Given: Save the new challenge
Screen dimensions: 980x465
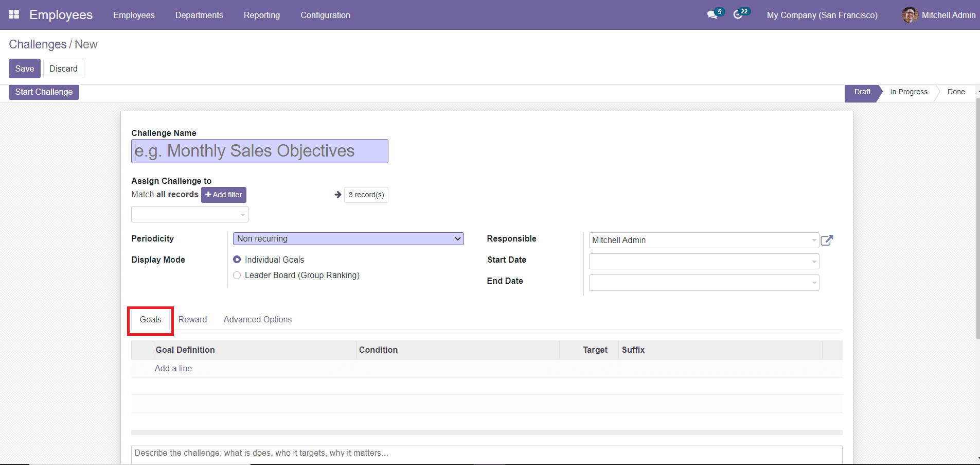Looking at the screenshot, I should pos(24,68).
